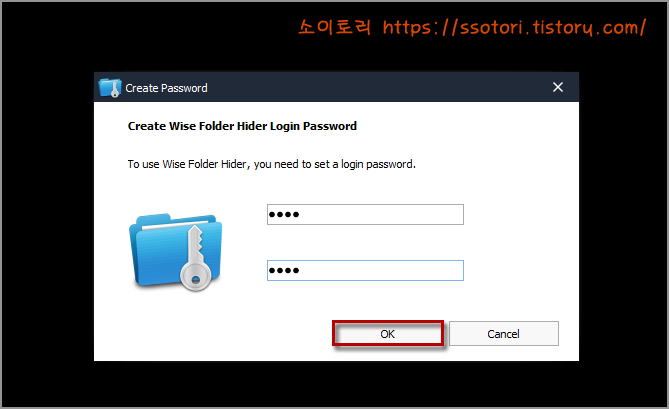Click the masked dots in the lower password box
The width and height of the screenshot is (669, 409).
click(x=284, y=270)
